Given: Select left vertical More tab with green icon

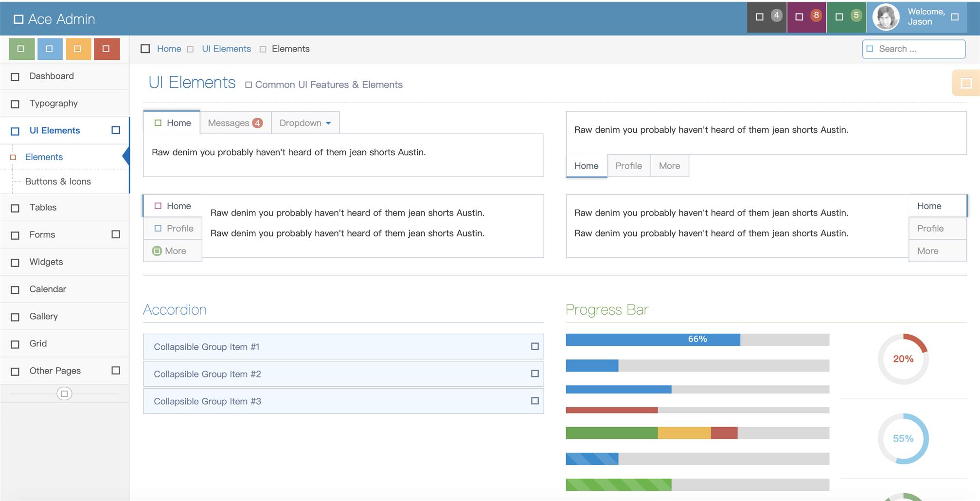Looking at the screenshot, I should click(x=173, y=251).
